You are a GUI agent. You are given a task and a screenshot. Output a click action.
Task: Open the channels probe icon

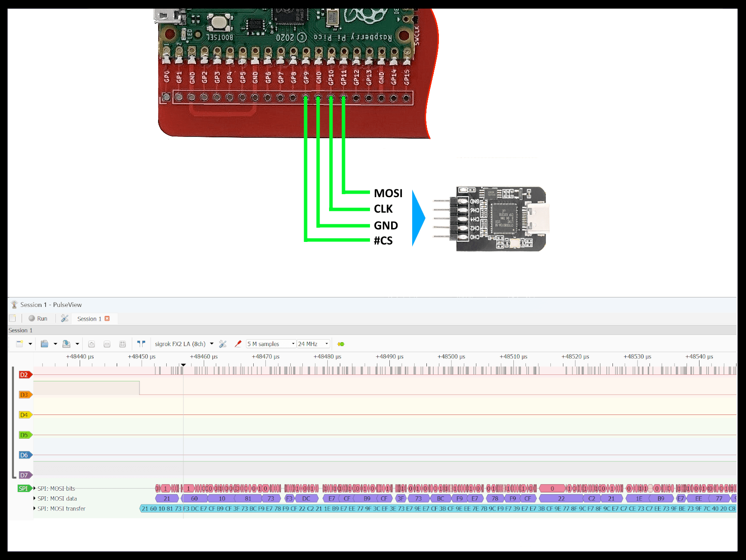coord(238,343)
